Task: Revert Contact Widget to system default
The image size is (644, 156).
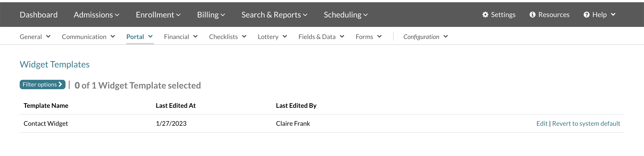Action: click(586, 123)
